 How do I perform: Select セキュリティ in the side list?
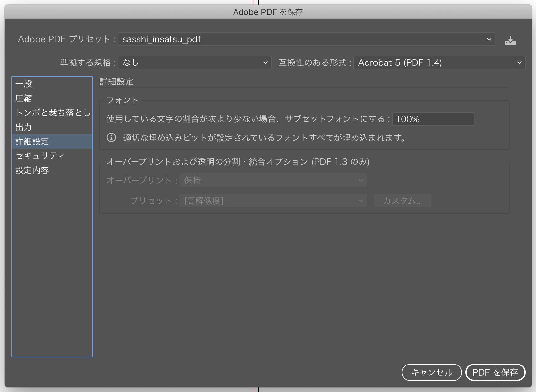coord(52,156)
